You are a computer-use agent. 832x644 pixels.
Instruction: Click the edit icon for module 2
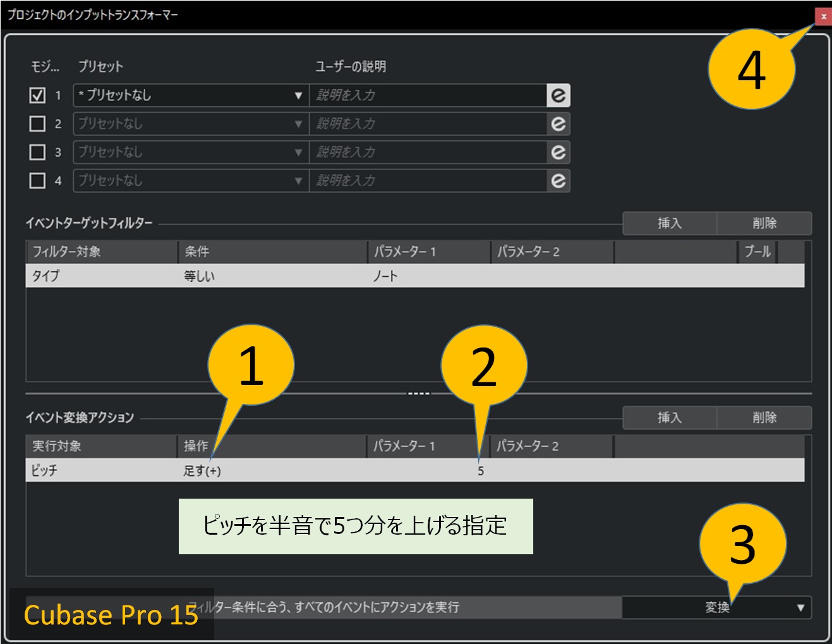[558, 124]
